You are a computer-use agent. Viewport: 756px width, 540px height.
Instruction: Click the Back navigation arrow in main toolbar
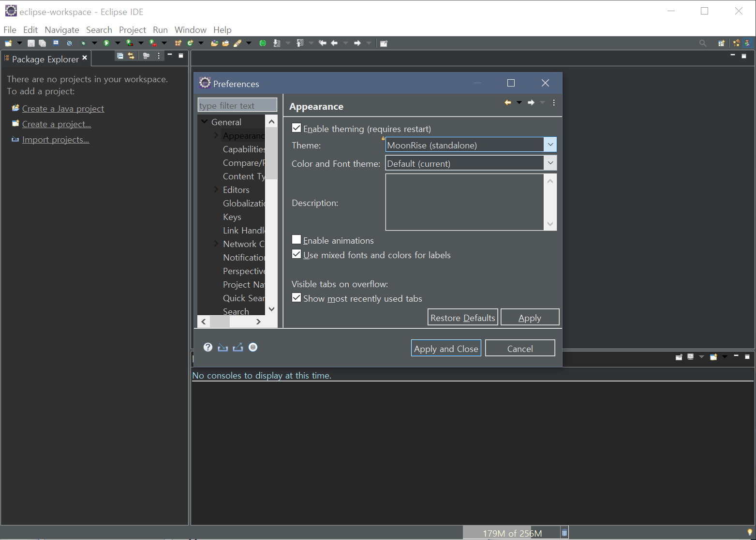coord(334,43)
